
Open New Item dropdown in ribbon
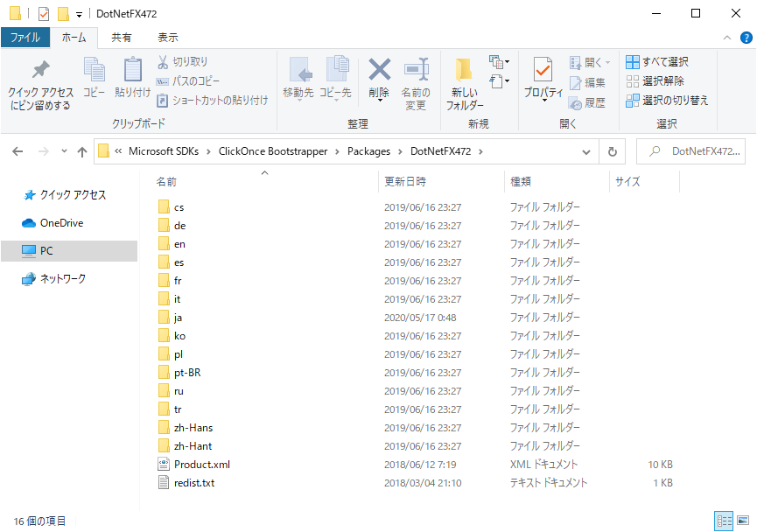pos(499,62)
